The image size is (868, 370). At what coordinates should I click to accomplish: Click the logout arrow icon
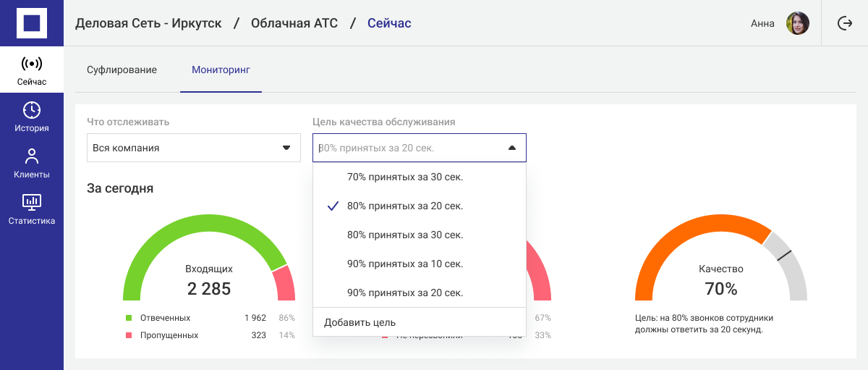(x=844, y=23)
